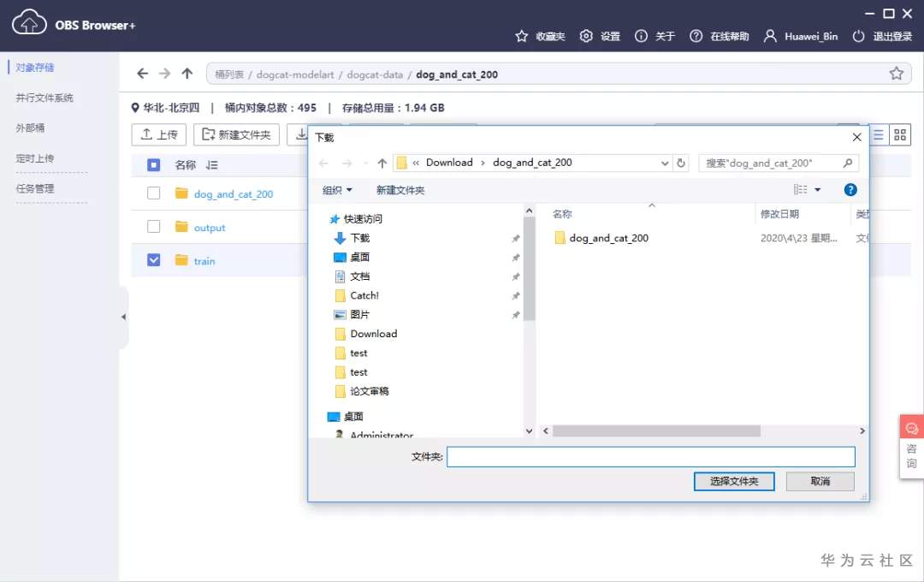Screen dimensions: 924x582
Task: Open the 关于 about info icon
Action: (x=641, y=36)
